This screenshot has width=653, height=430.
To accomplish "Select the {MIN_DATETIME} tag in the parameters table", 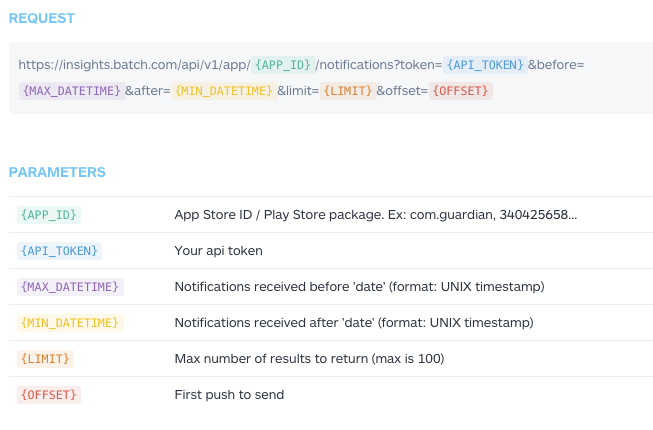I will 70,323.
